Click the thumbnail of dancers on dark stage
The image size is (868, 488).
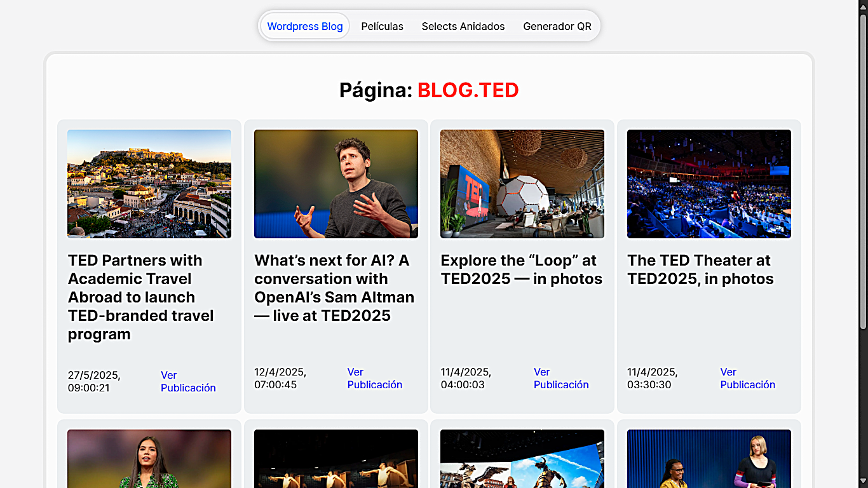coord(336,459)
